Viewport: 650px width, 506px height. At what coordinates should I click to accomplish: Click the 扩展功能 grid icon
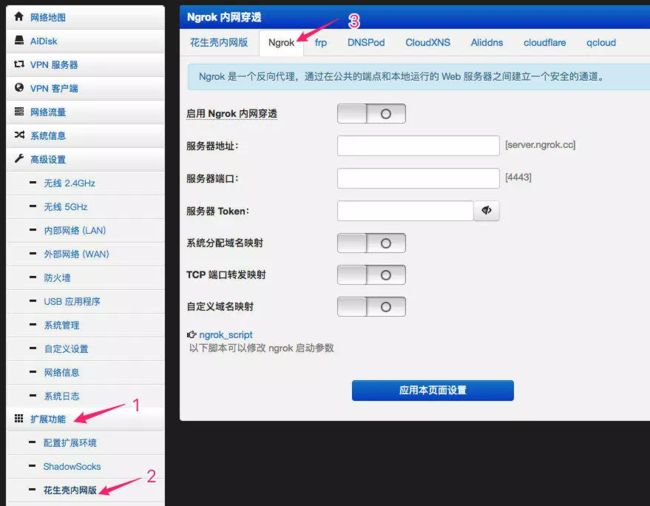coord(19,418)
